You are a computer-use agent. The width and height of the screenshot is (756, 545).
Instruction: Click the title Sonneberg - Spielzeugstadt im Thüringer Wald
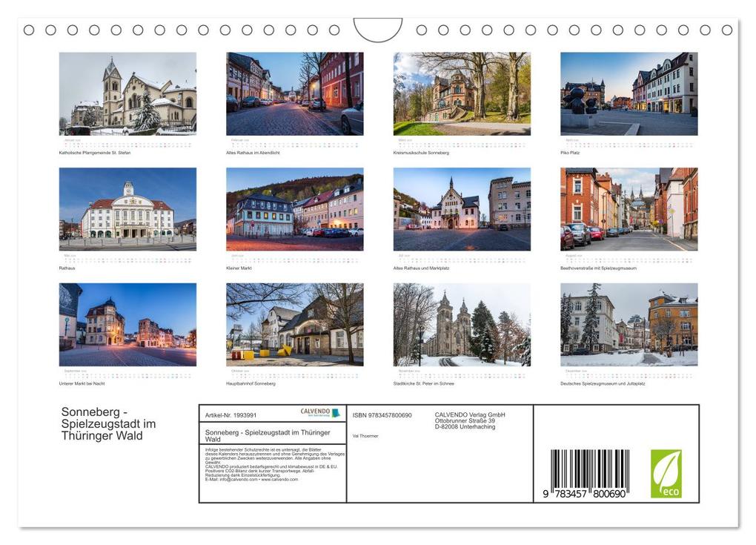pyautogui.click(x=107, y=423)
